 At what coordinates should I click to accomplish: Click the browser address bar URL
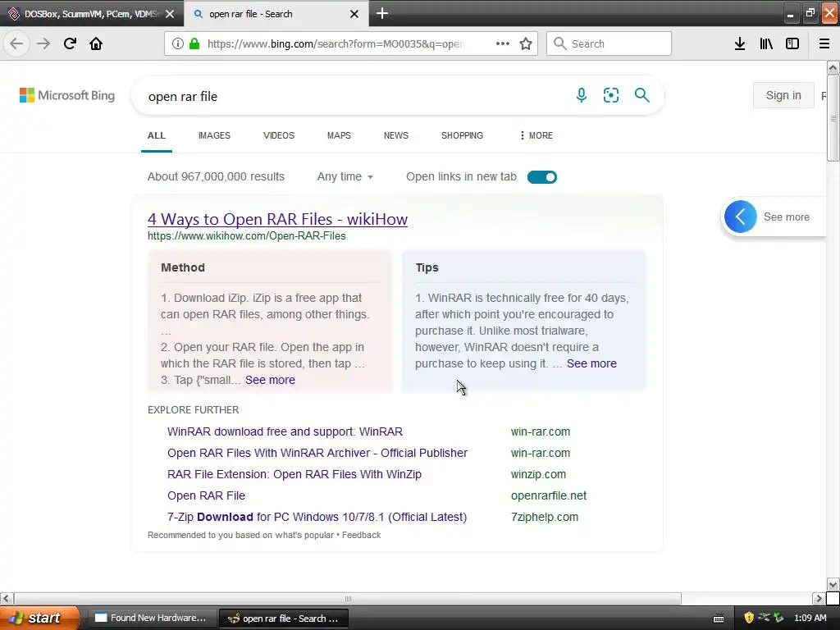click(x=336, y=44)
